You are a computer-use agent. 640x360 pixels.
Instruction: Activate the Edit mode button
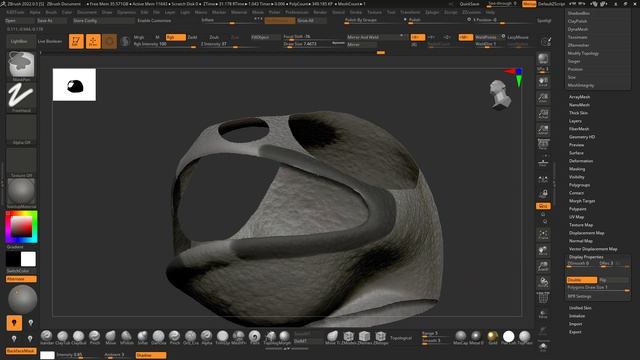click(76, 41)
